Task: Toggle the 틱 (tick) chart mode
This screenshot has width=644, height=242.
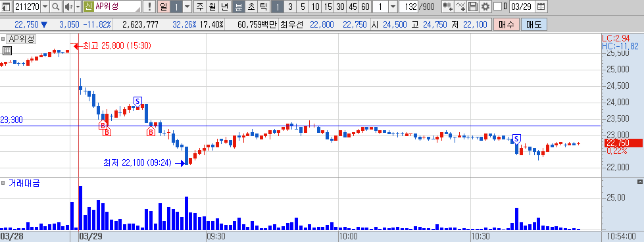Action: [263, 7]
